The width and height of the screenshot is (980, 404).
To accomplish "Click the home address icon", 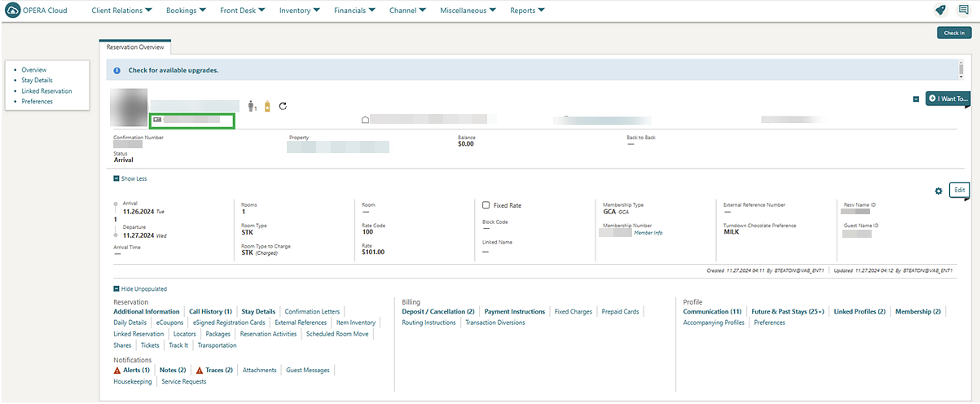I will click(365, 120).
